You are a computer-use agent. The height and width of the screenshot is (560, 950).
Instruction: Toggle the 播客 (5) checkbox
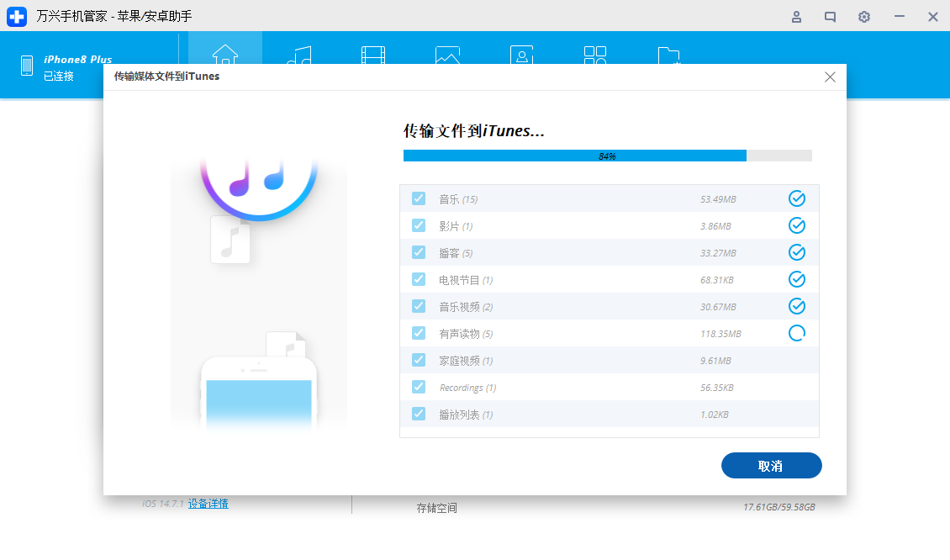(419, 252)
